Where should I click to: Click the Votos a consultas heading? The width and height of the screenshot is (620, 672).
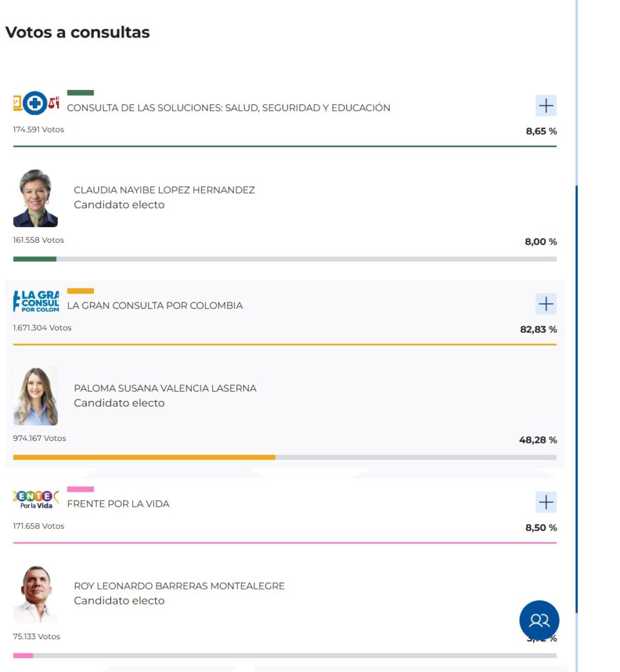77,32
